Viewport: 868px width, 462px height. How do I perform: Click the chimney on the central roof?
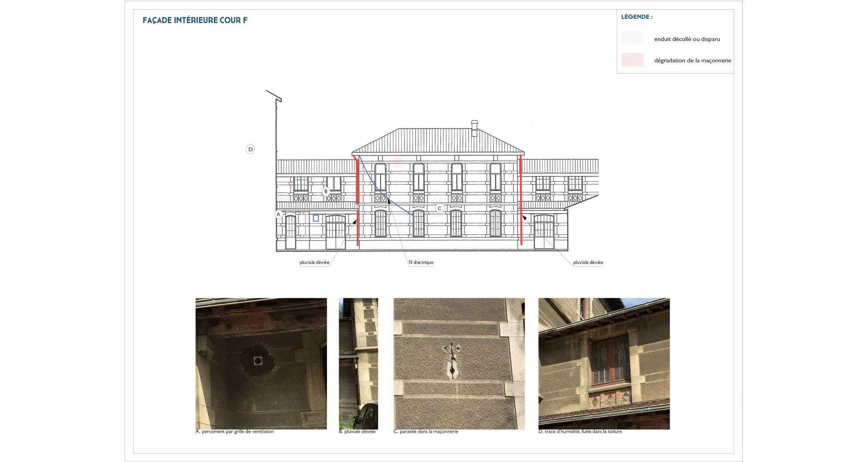click(474, 128)
